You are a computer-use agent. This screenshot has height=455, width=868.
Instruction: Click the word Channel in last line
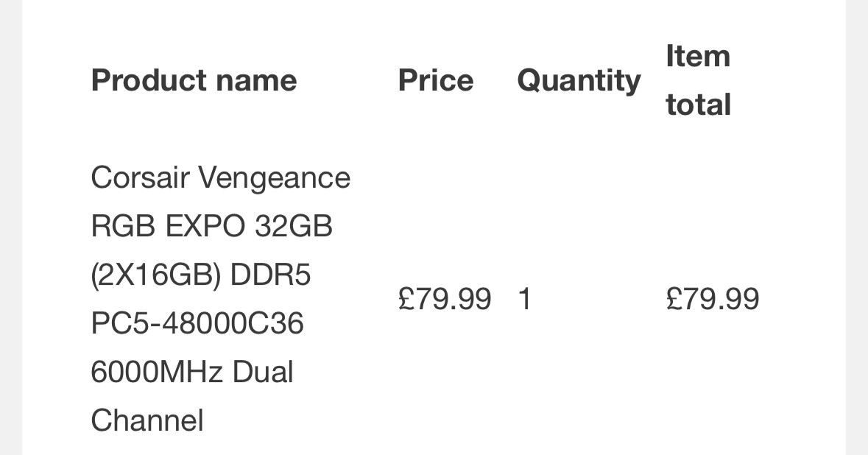click(x=147, y=421)
